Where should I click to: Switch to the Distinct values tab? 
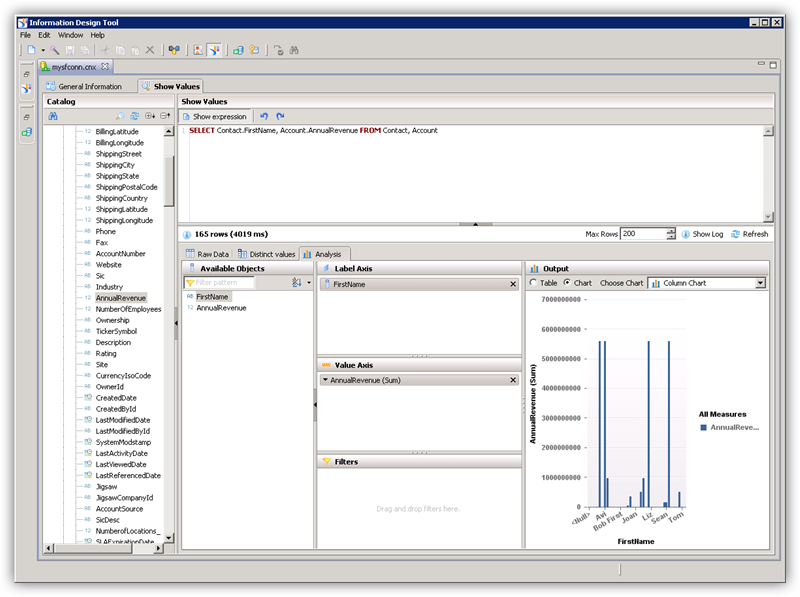pos(266,254)
